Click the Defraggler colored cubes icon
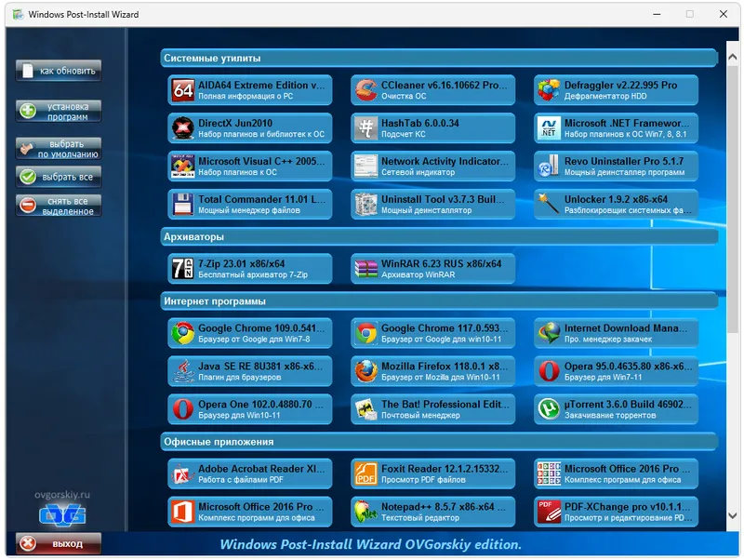This screenshot has width=744, height=560. tap(549, 90)
